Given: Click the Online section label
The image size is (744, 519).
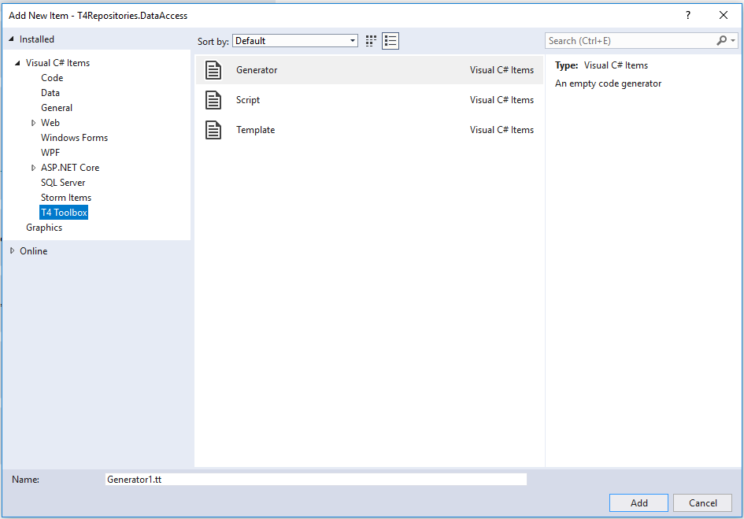Looking at the screenshot, I should tap(33, 251).
